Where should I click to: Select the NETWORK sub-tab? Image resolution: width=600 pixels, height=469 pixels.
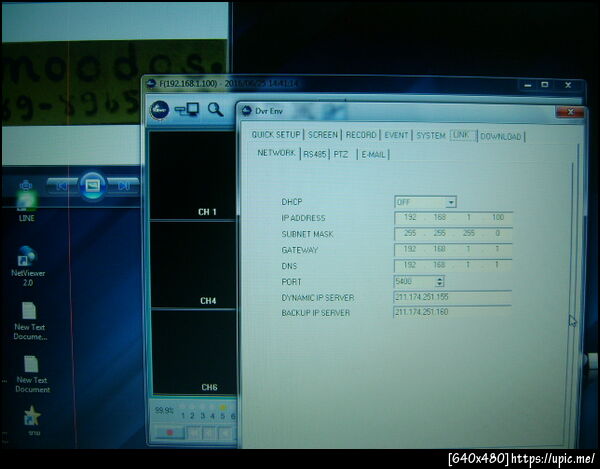pos(276,153)
